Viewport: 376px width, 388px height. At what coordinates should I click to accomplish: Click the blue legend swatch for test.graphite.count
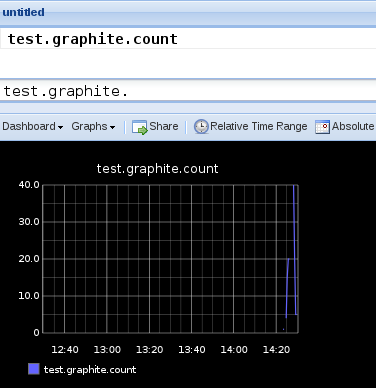pyautogui.click(x=34, y=369)
